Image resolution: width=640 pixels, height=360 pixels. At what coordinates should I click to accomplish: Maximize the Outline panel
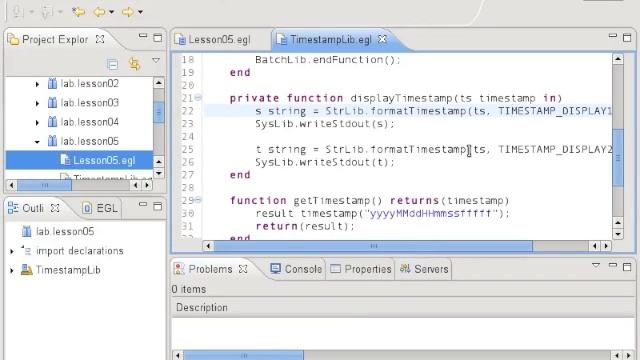pyautogui.click(x=158, y=206)
